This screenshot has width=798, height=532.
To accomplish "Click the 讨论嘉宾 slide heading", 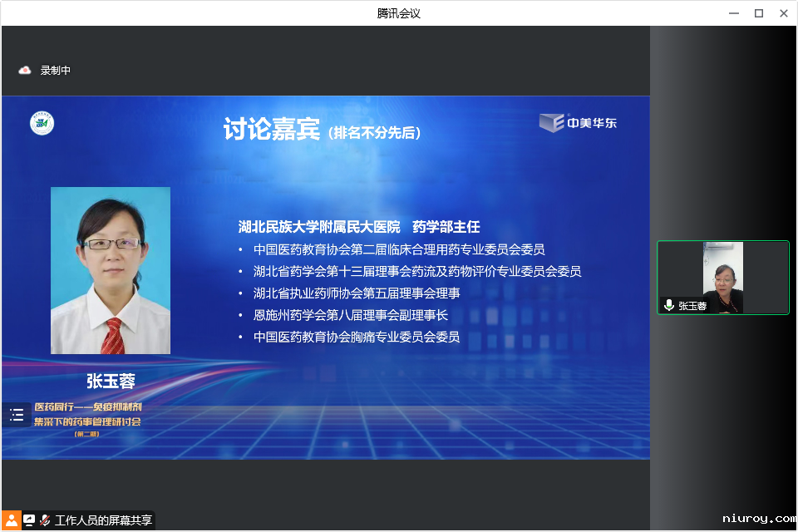I will pos(272,130).
